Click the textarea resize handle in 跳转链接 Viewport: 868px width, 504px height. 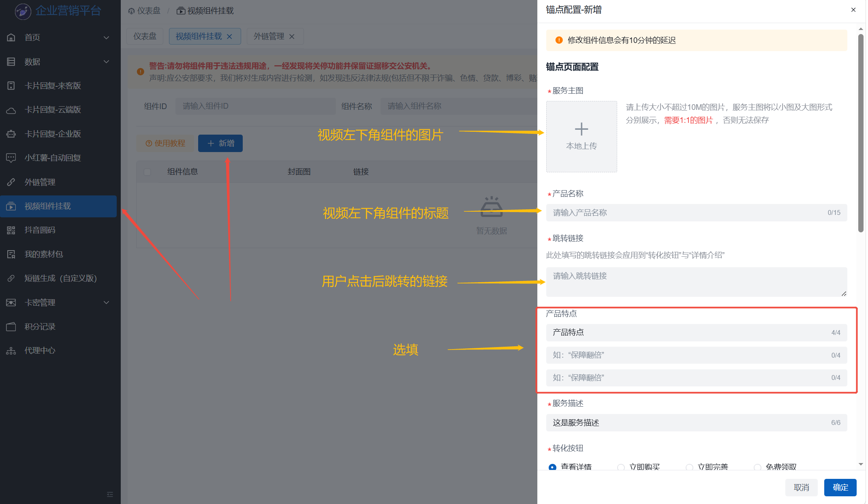(844, 294)
